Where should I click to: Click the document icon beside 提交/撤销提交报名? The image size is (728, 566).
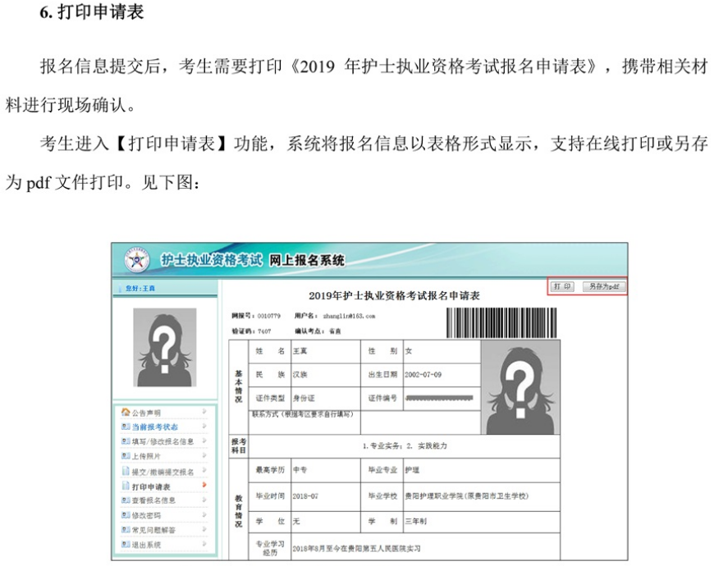pyautogui.click(x=126, y=472)
